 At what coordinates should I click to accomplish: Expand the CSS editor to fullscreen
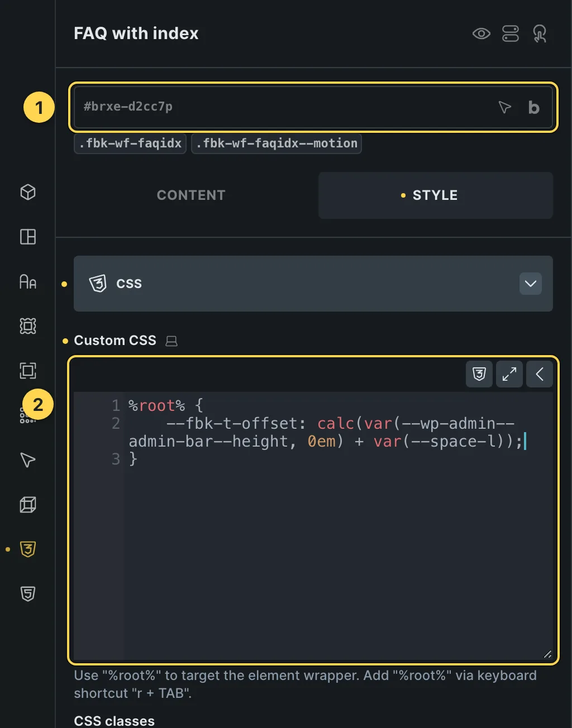click(509, 374)
